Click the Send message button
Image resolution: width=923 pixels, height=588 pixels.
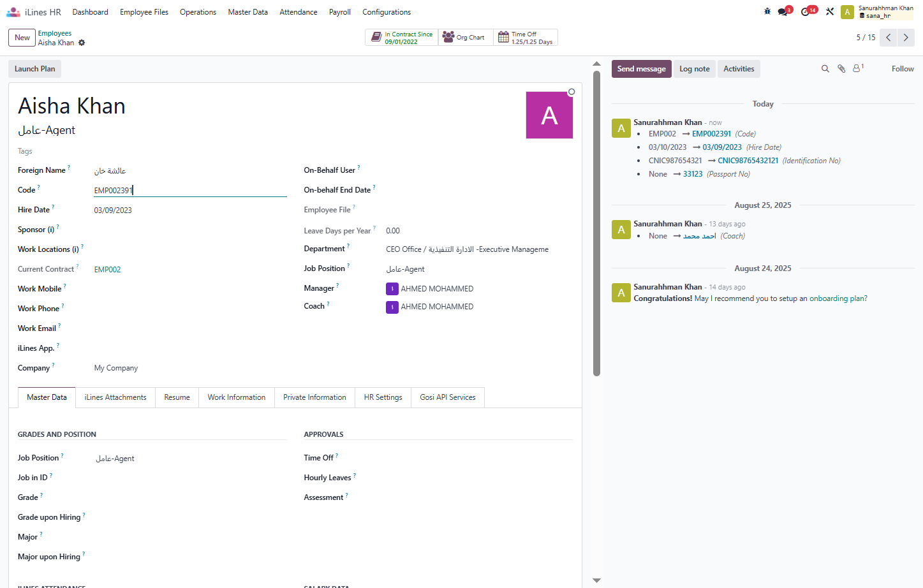642,69
